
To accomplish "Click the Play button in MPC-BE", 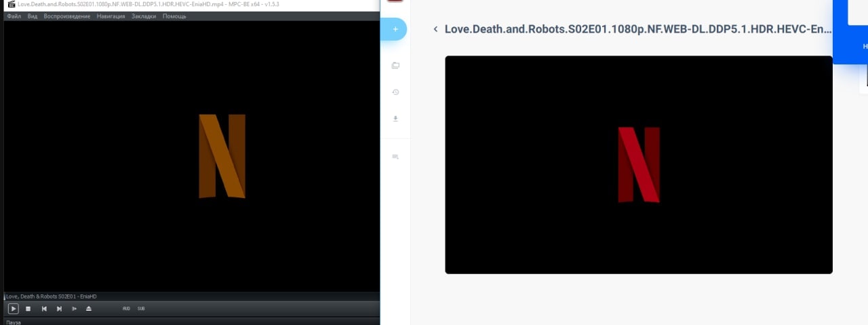I will tap(13, 309).
